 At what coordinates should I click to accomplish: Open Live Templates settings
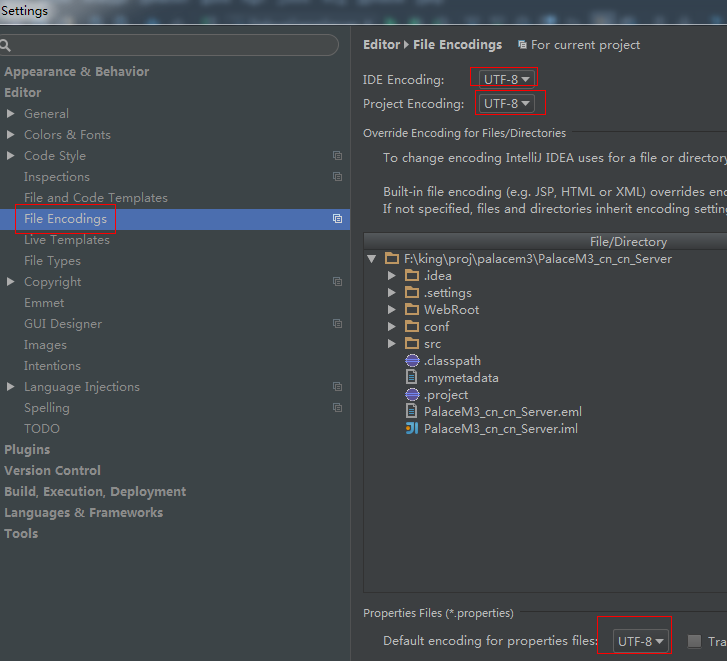(x=67, y=240)
